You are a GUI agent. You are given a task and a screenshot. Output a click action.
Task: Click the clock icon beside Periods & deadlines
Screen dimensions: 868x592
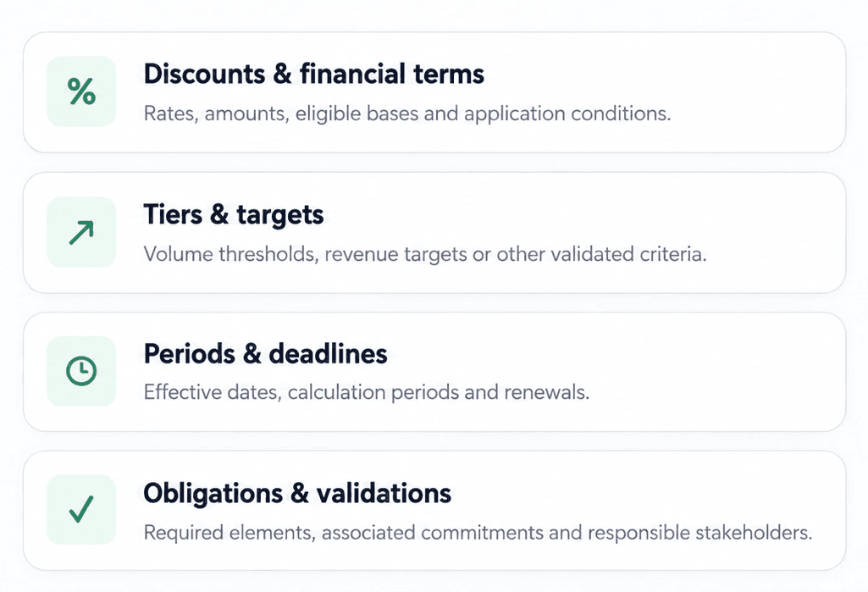tap(81, 370)
